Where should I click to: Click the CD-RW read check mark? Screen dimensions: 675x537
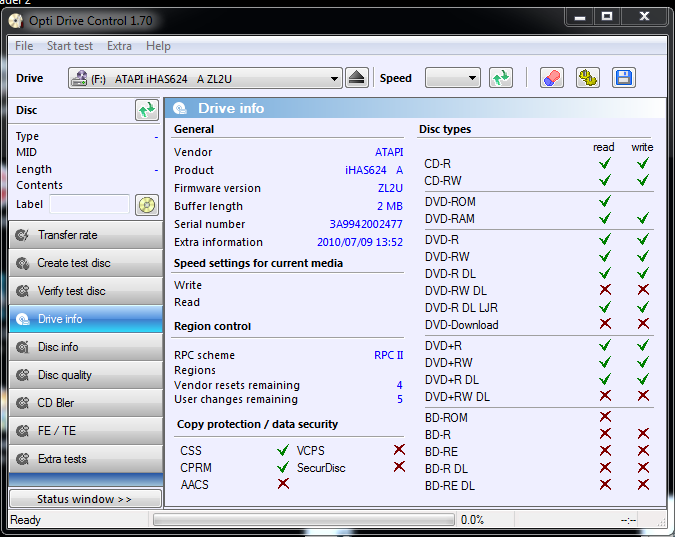(x=605, y=180)
